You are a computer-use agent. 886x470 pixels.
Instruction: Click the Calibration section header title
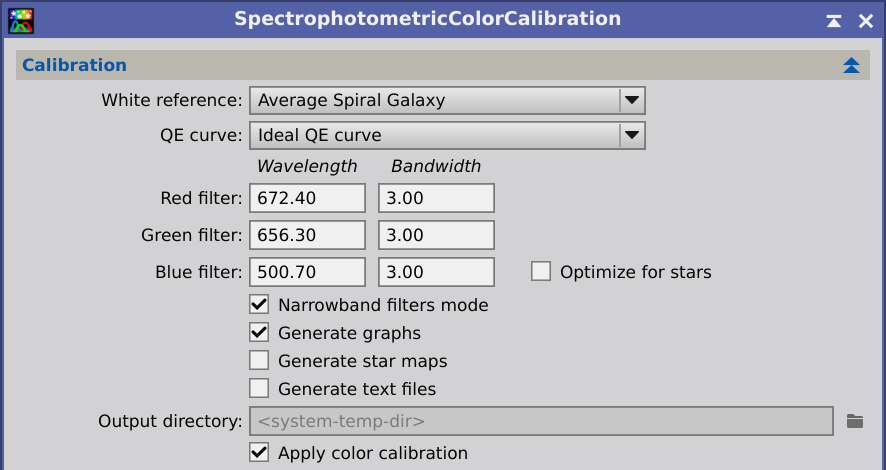pos(75,66)
